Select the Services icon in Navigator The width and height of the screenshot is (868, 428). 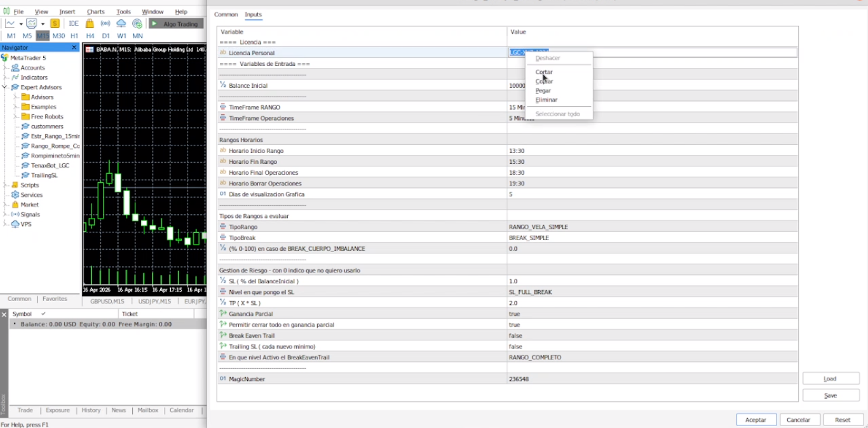click(15, 195)
